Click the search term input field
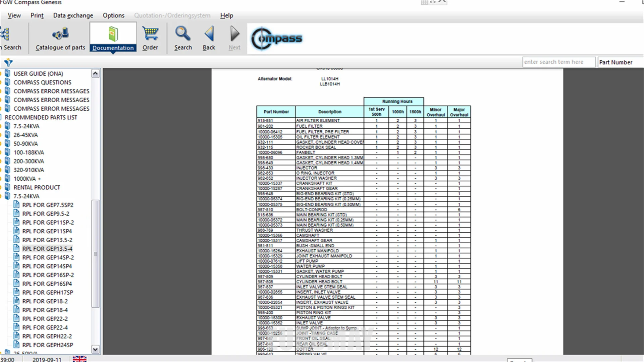The height and width of the screenshot is (362, 644). pos(558,62)
